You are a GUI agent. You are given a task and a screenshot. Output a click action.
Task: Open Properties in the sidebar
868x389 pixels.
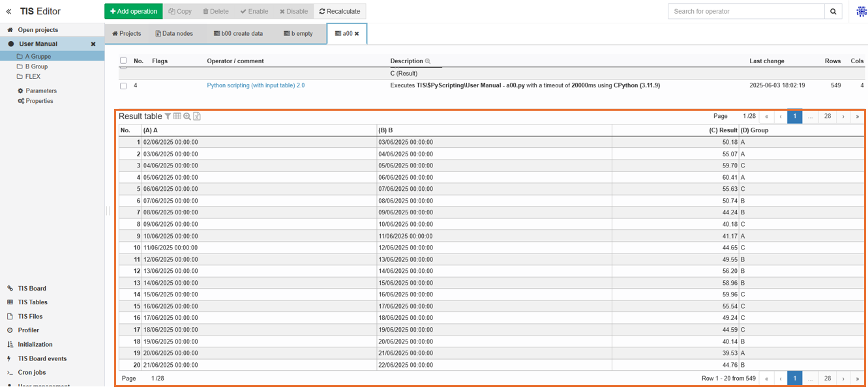coord(35,101)
